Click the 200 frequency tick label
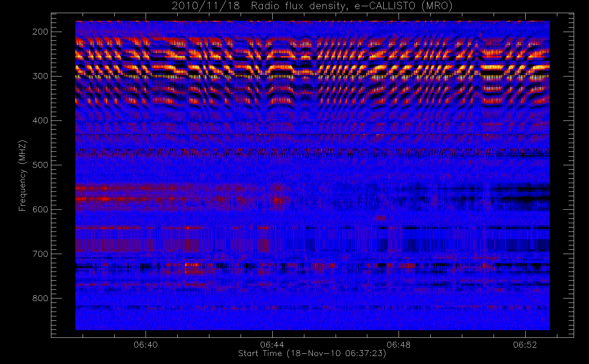This screenshot has height=364, width=589. (x=40, y=32)
